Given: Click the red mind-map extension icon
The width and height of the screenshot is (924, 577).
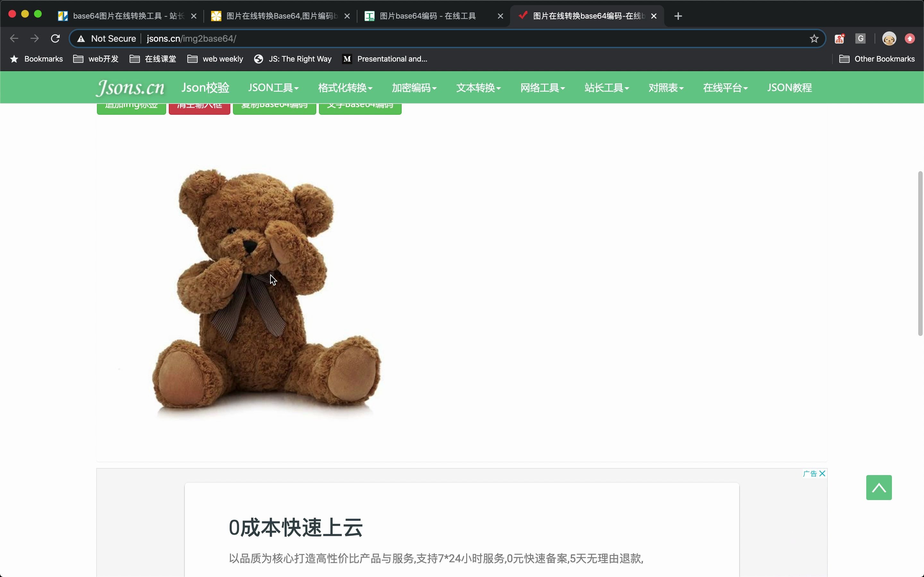Looking at the screenshot, I should [839, 38].
